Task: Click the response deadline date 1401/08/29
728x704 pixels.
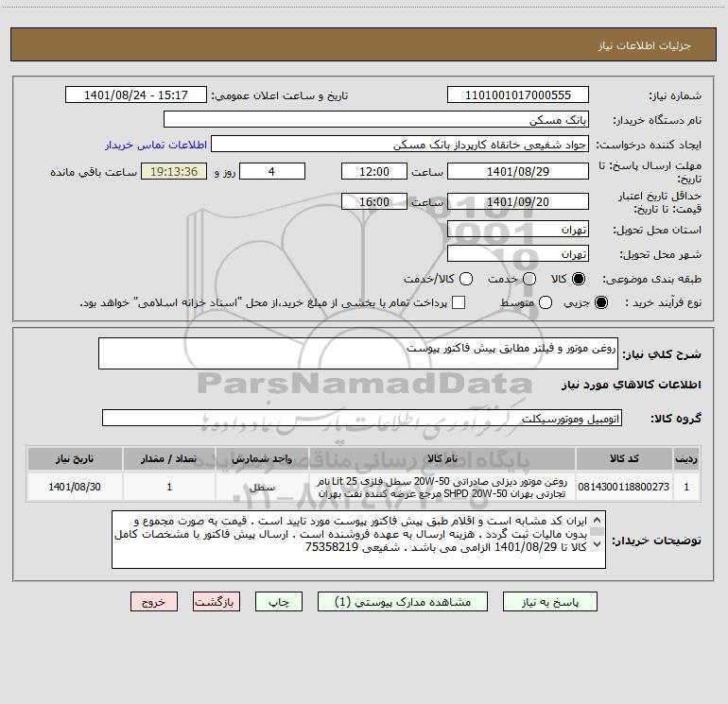Action: tap(518, 171)
